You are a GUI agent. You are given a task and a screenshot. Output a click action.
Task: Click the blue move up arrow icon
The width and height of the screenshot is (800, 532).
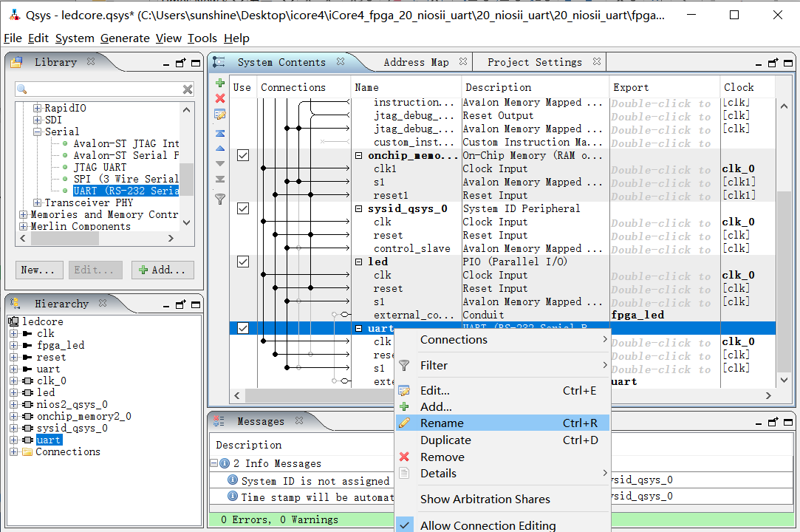point(219,149)
